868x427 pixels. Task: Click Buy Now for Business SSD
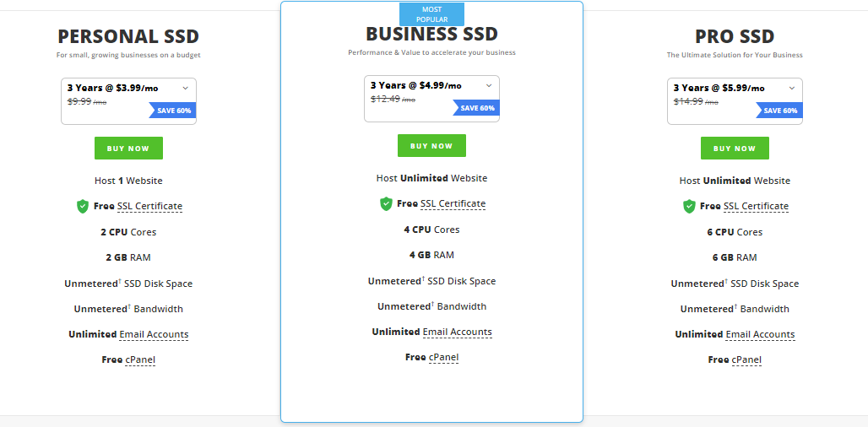pos(431,146)
